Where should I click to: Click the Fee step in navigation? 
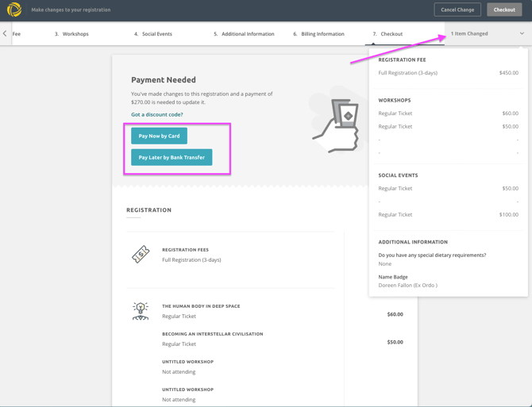tap(17, 34)
